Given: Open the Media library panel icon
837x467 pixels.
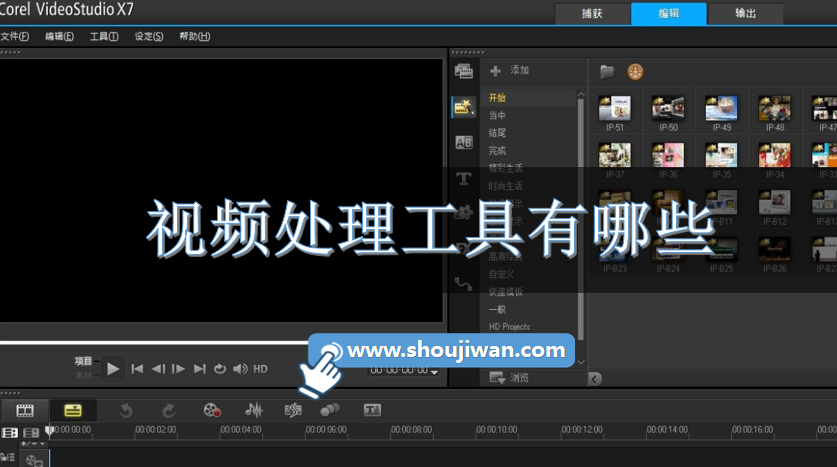Looking at the screenshot, I should [463, 70].
